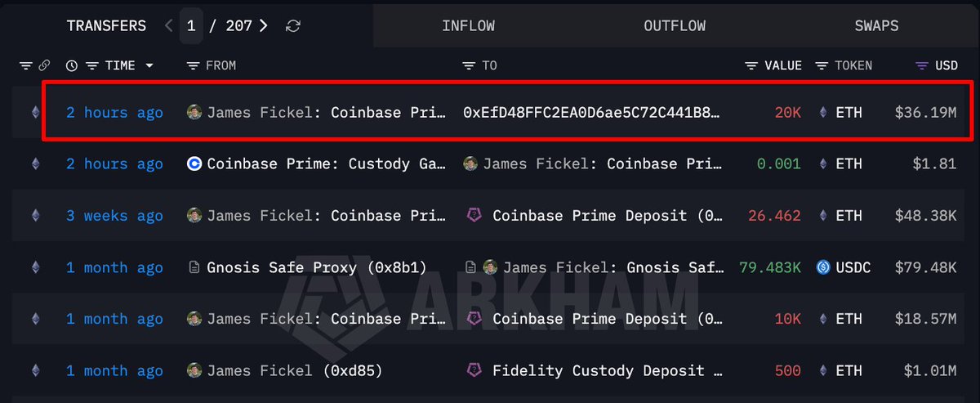Open the TOKEN column filter
980x403 pixels.
(822, 65)
